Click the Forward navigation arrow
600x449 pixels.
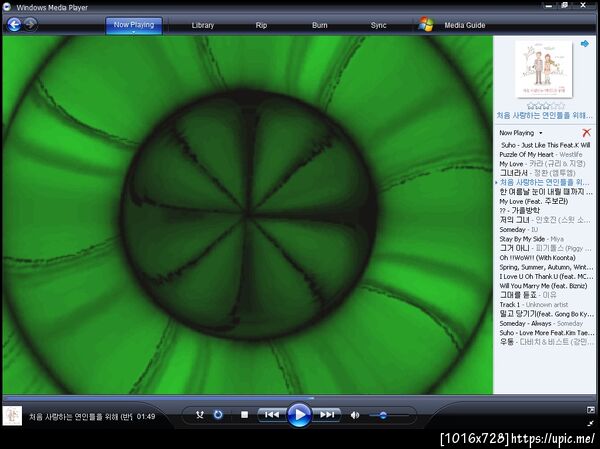pos(31,24)
